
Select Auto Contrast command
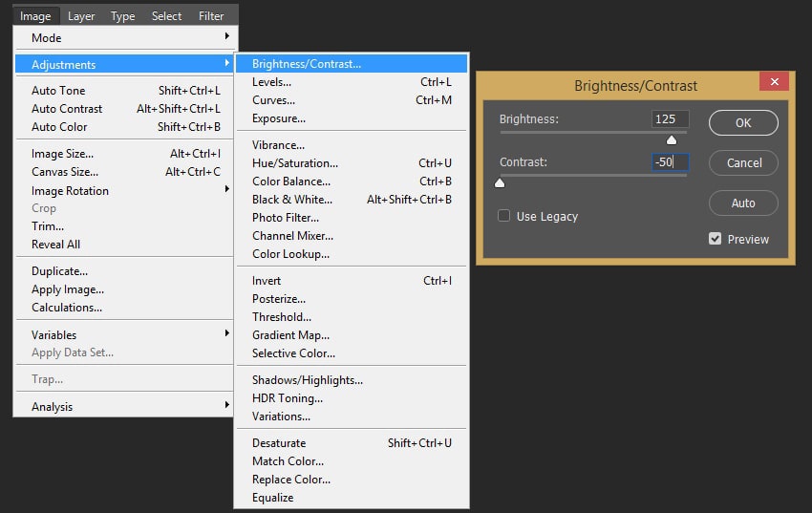tap(67, 109)
